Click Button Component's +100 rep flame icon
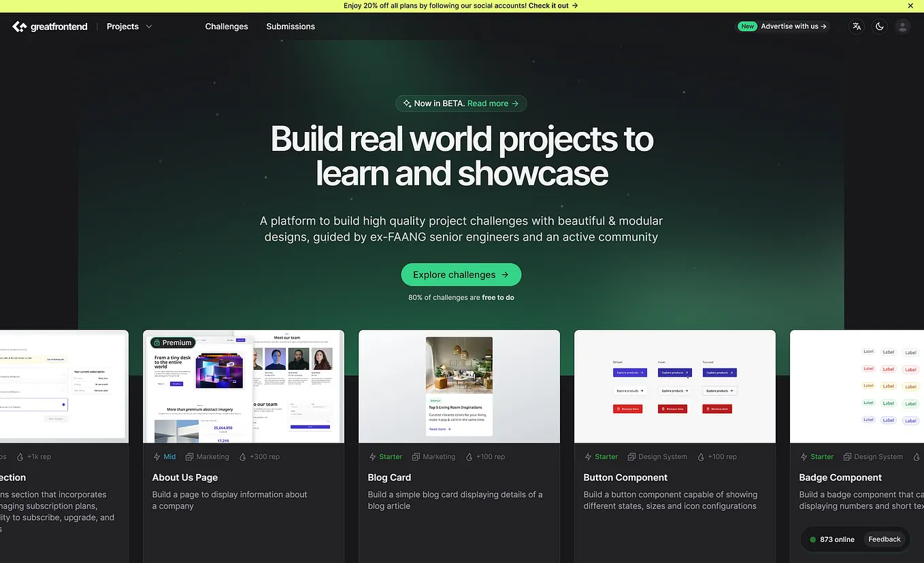 click(x=702, y=457)
